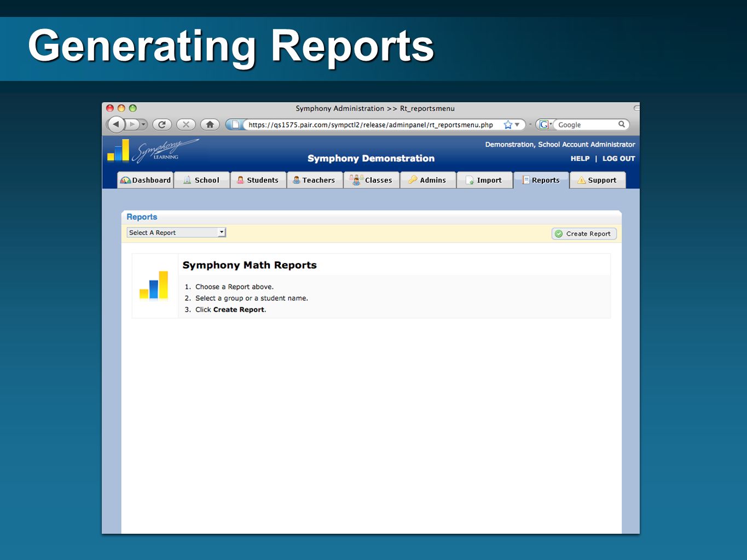Click 'Demonstration, School Account Administrator' text

pos(560,144)
